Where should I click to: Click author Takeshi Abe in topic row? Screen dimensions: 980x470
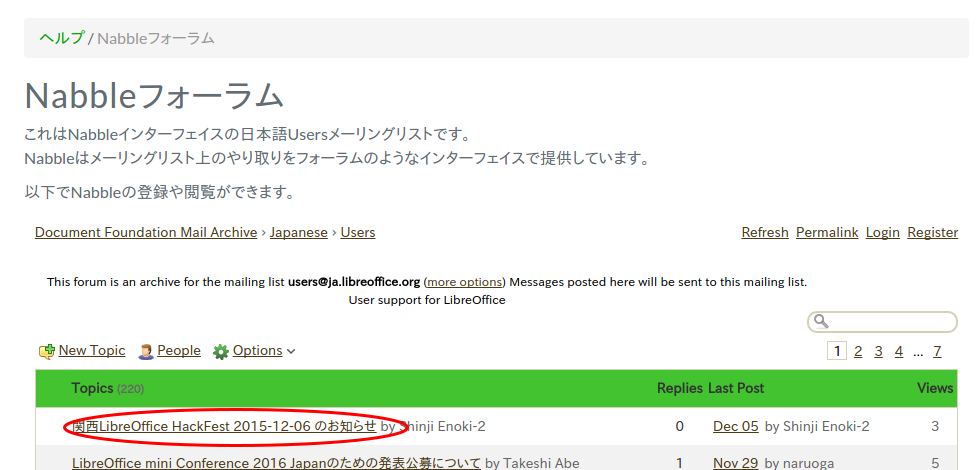pyautogui.click(x=541, y=463)
